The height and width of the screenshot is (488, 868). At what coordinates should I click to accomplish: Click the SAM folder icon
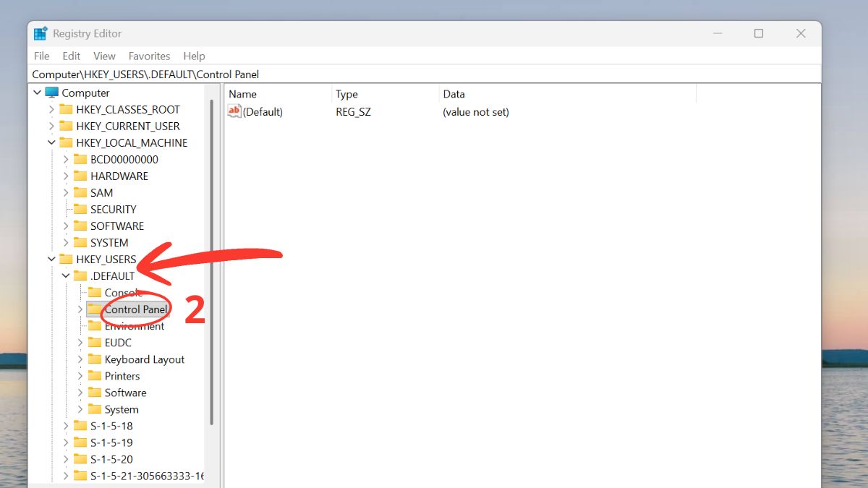[80, 192]
